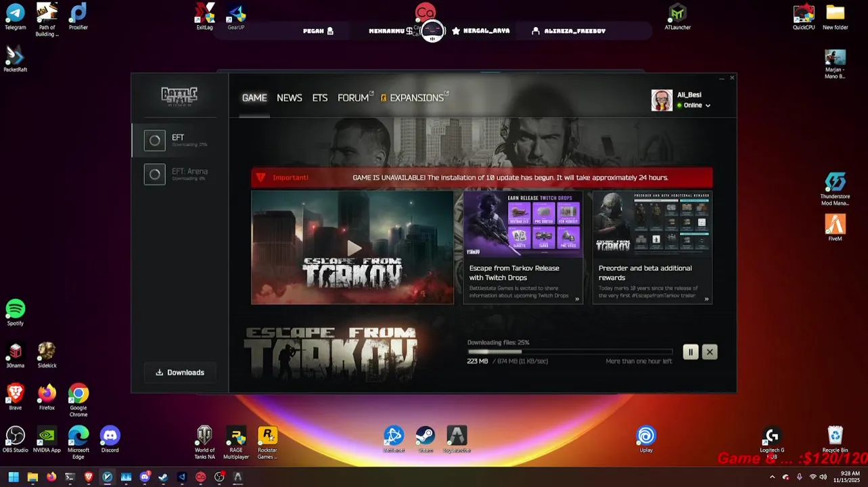The width and height of the screenshot is (868, 487).
Task: Open Uplay desktop shortcut
Action: [x=646, y=439]
